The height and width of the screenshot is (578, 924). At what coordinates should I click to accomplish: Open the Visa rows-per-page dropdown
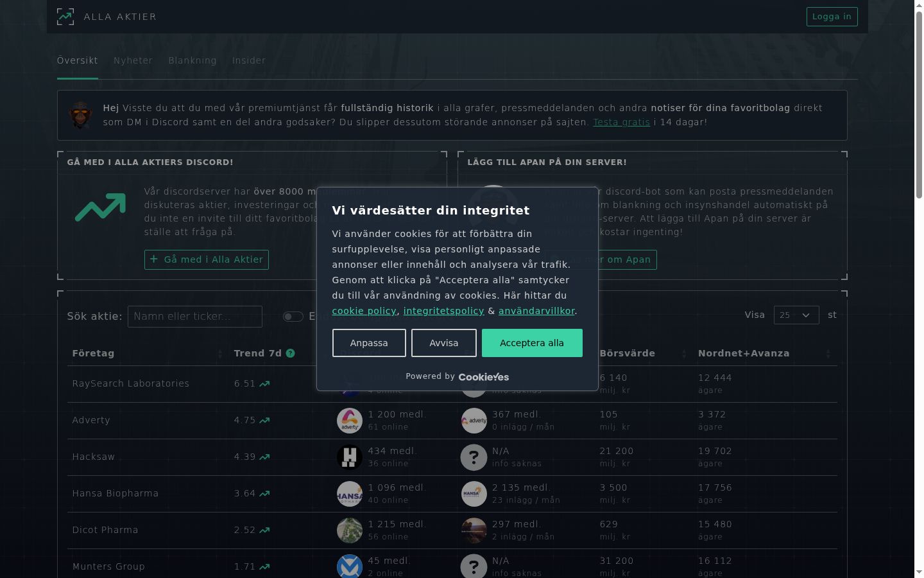point(796,315)
